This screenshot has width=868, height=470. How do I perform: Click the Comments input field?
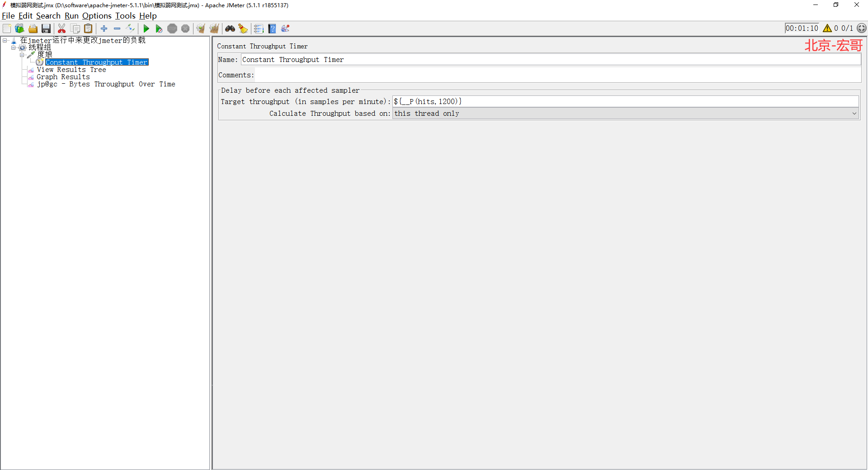pyautogui.click(x=558, y=75)
